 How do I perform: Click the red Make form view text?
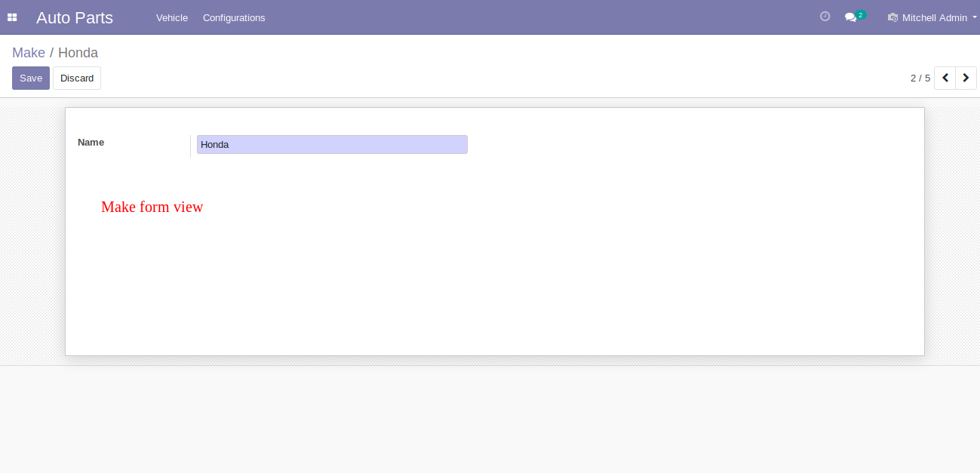coord(152,207)
